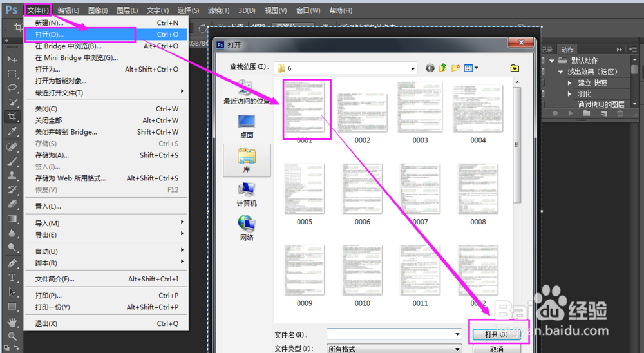The image size is (644, 353).
Task: Select the Eraser tool
Action: tap(12, 204)
